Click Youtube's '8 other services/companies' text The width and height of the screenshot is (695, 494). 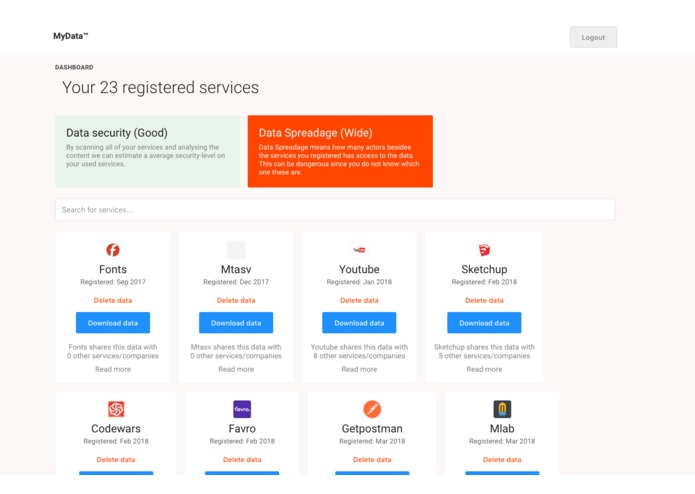359,356
